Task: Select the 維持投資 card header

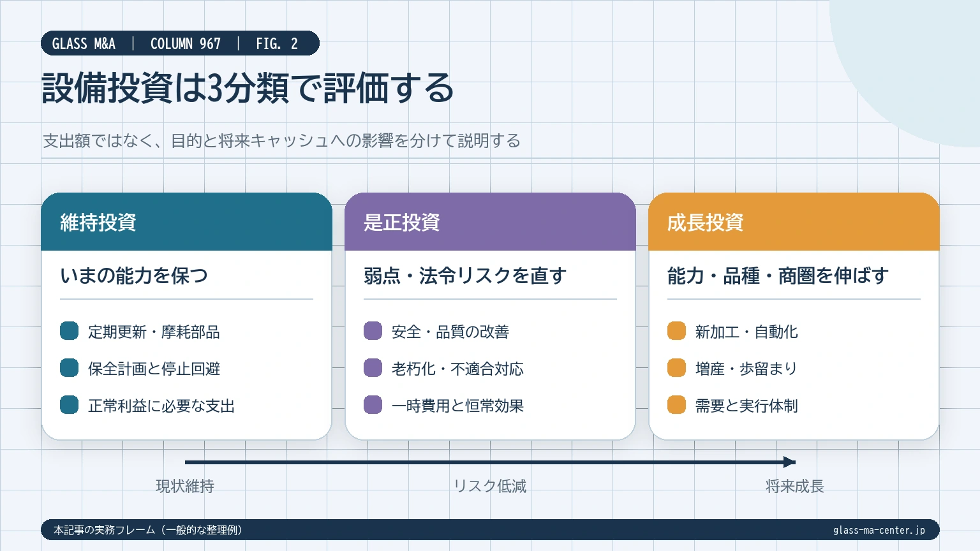Action: coord(186,222)
